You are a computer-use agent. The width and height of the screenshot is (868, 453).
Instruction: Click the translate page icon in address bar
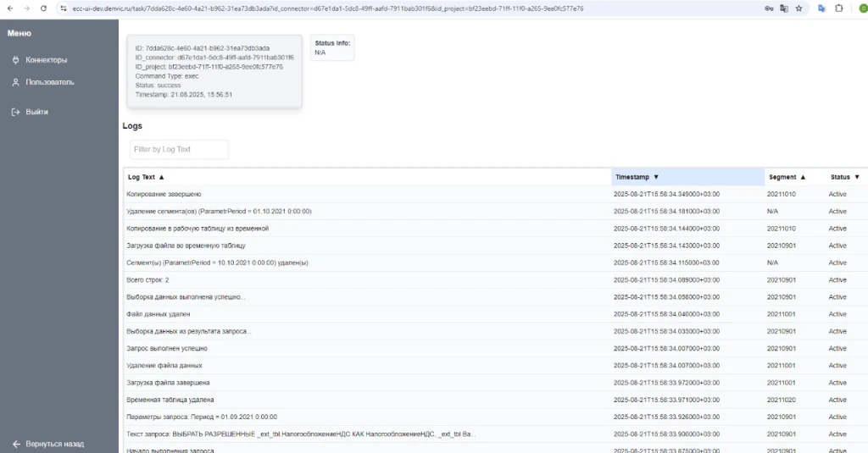784,8
